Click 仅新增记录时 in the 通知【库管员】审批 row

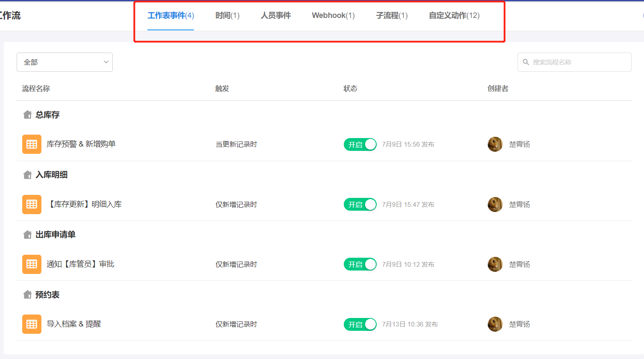pos(236,265)
